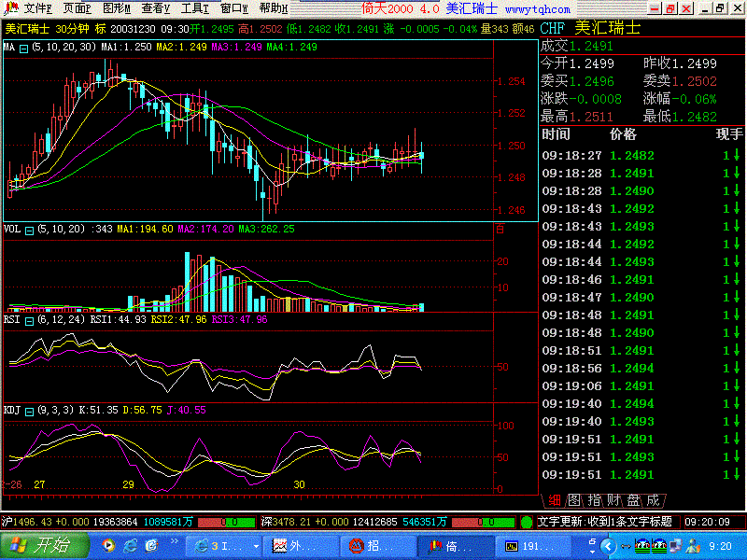Screen dimensions: 747x560
Task: Toggle the RSI indicator minus box
Action: click(29, 321)
